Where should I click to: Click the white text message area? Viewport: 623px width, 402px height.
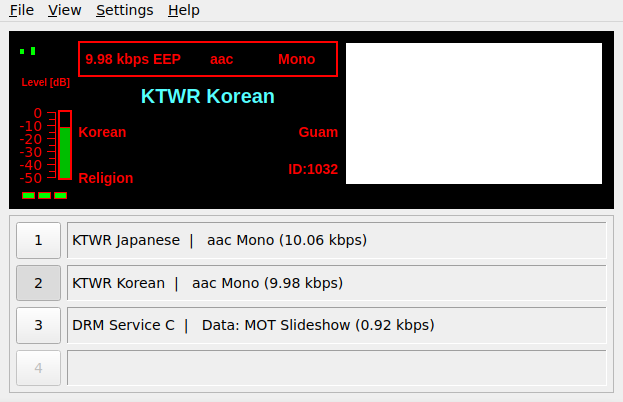474,113
